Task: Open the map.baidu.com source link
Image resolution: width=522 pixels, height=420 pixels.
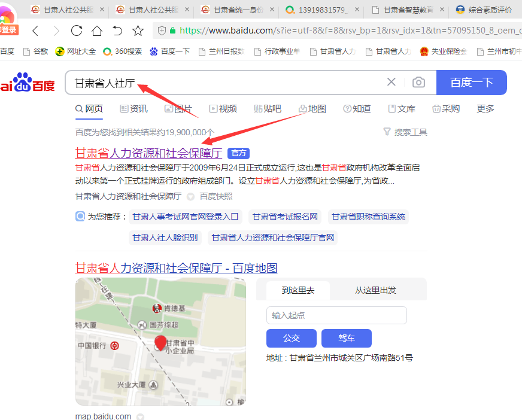Action: [103, 416]
